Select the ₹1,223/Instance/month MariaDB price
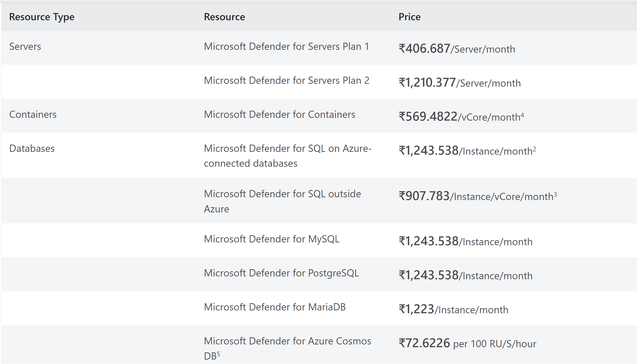The height and width of the screenshot is (364, 637). click(453, 309)
